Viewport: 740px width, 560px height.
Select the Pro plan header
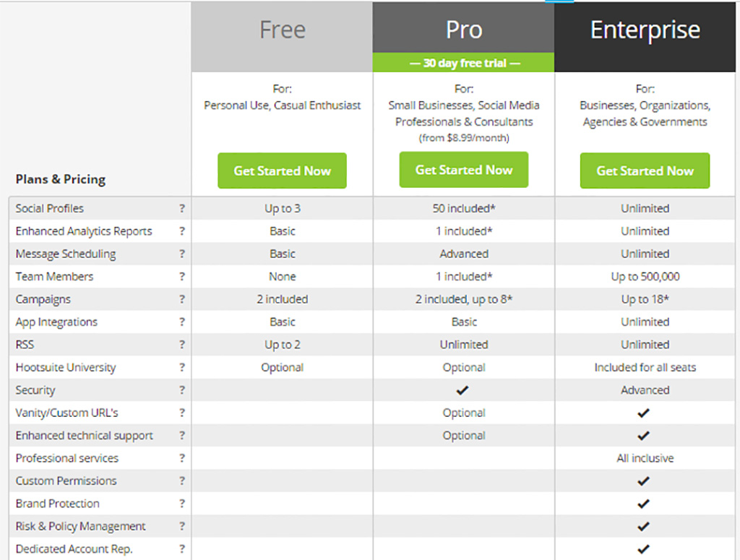pyautogui.click(x=463, y=30)
